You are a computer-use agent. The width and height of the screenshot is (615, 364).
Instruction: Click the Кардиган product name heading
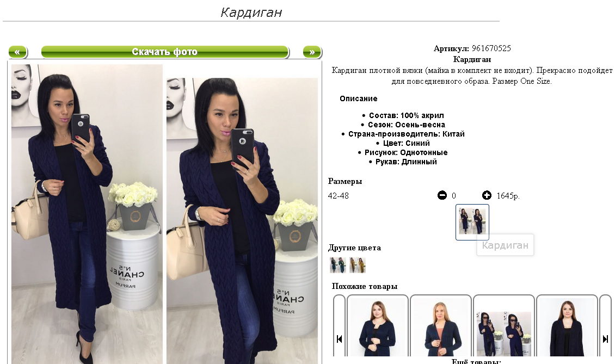pyautogui.click(x=472, y=59)
